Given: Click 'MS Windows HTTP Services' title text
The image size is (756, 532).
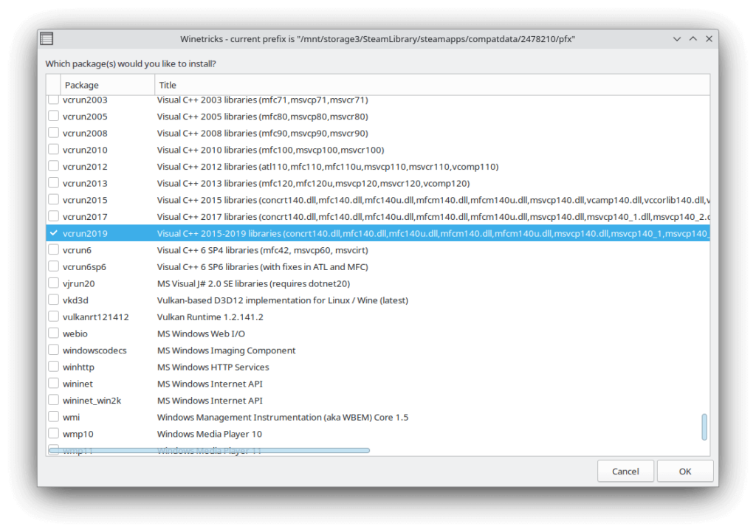Looking at the screenshot, I should [213, 367].
